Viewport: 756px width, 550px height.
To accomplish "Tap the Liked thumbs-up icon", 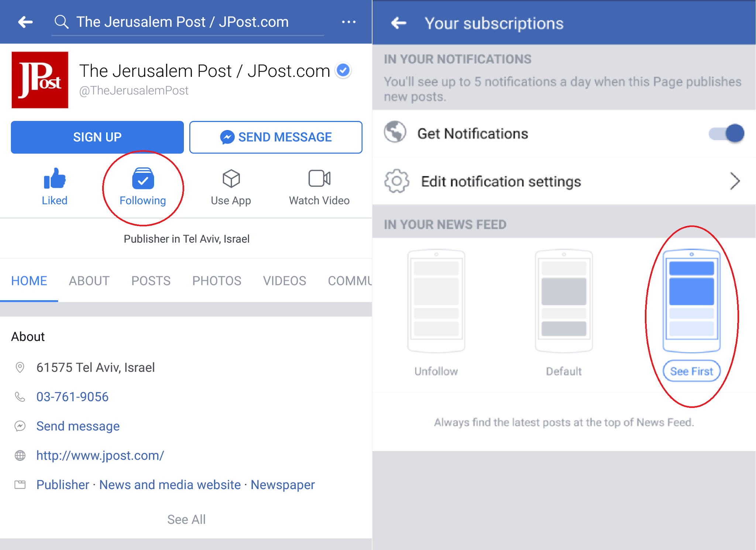I will (x=54, y=179).
